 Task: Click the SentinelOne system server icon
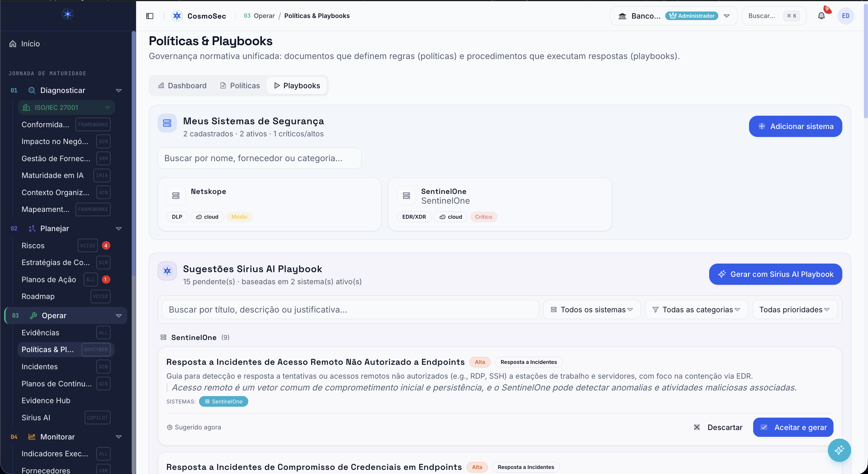406,195
